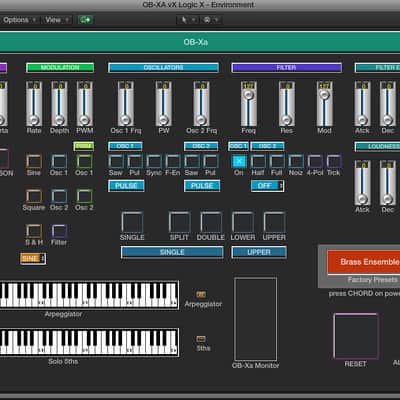Click the PULSE button under OSC 2
Image resolution: width=400 pixels, height=400 pixels.
202,186
